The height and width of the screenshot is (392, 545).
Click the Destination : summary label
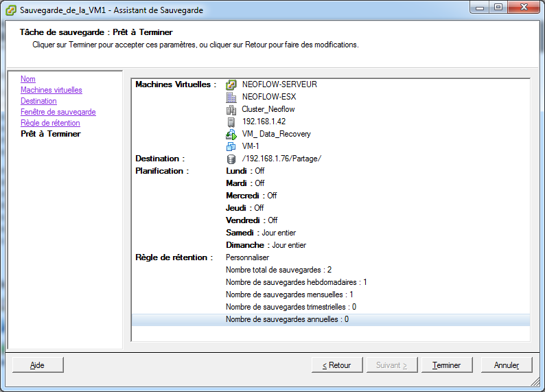[160, 159]
